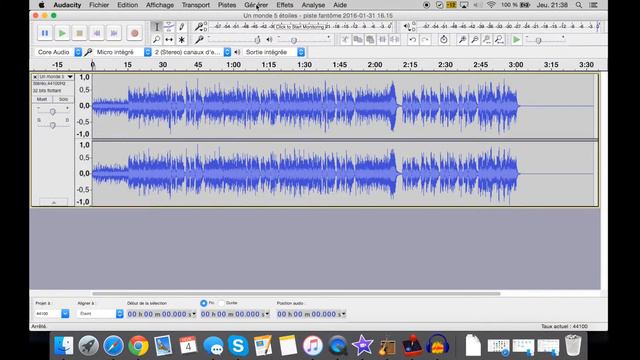Adjust the recording volume slider

pos(257,40)
